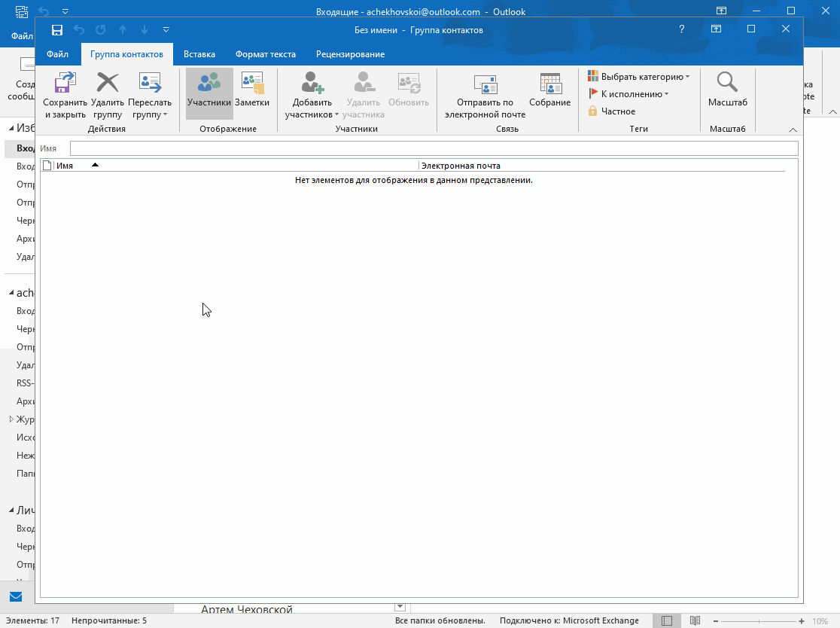Click Отправить по электронной почте icon
840x628 pixels.
coord(485,84)
